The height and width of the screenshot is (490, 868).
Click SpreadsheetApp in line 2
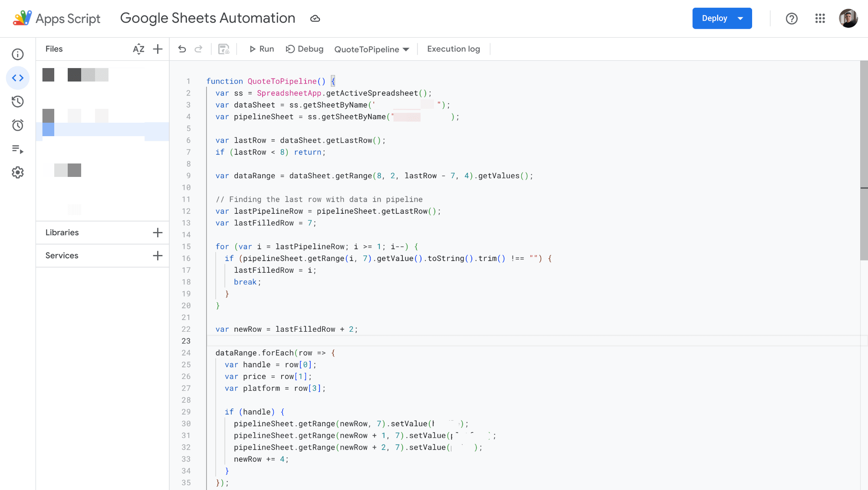[289, 93]
